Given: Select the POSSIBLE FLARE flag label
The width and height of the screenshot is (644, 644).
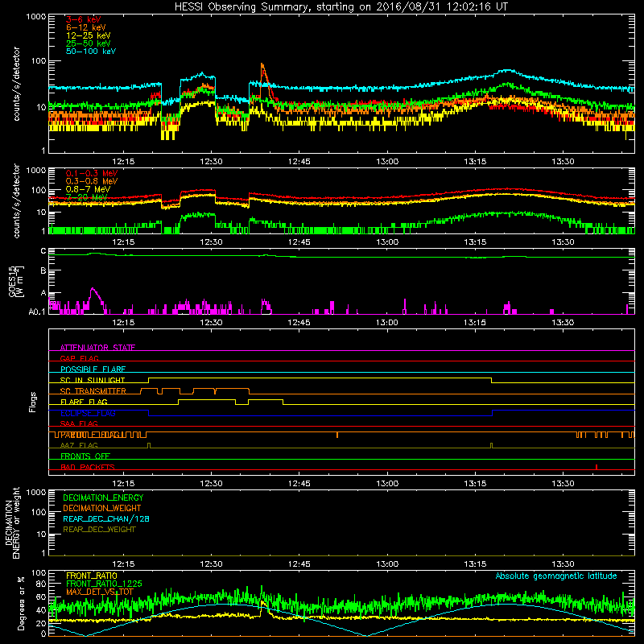Looking at the screenshot, I should (93, 369).
